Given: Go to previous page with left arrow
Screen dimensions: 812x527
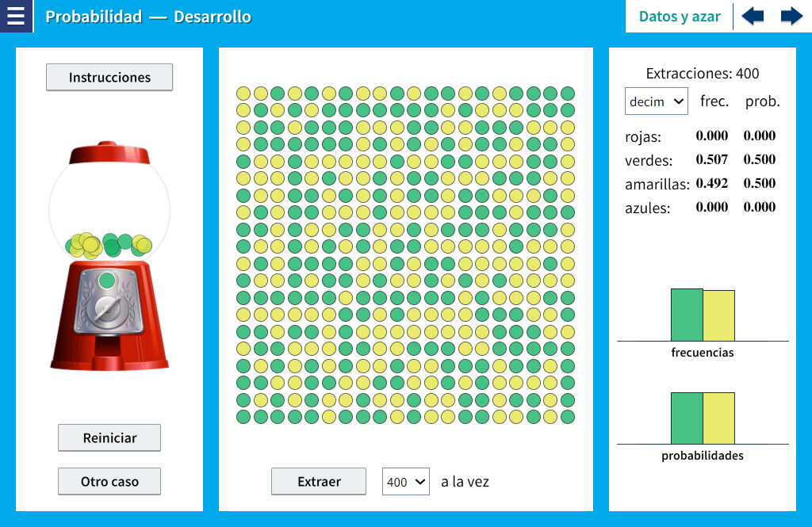Looking at the screenshot, I should click(x=753, y=16).
